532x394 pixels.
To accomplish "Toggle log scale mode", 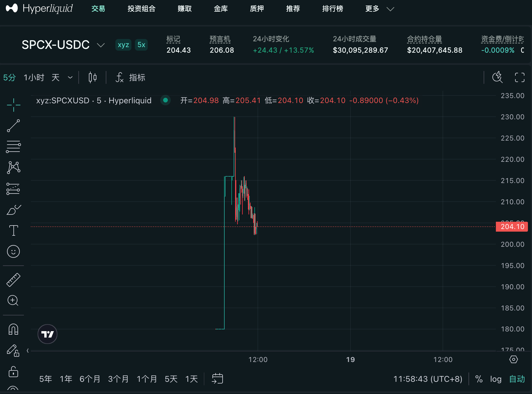I will [496, 379].
